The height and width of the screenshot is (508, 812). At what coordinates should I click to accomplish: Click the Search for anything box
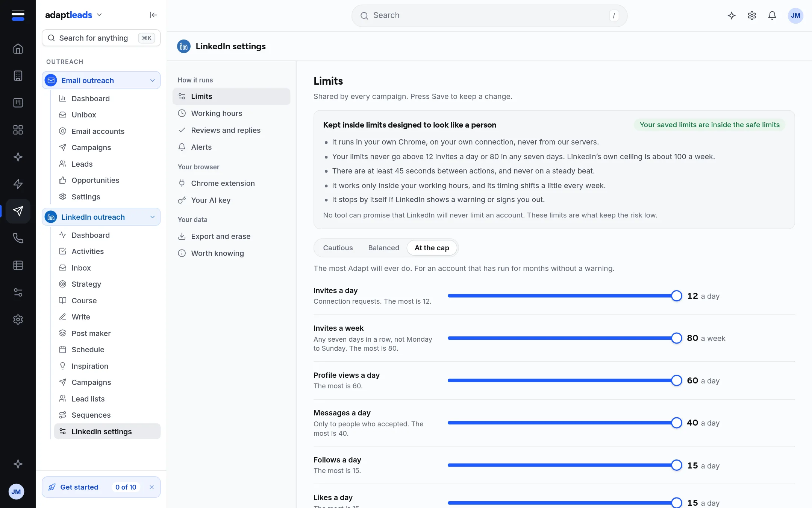(x=101, y=38)
